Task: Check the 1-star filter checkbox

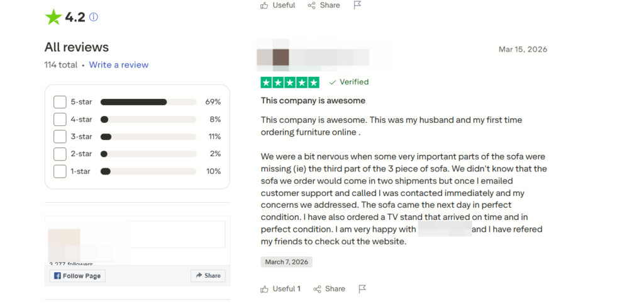Action: [60, 171]
